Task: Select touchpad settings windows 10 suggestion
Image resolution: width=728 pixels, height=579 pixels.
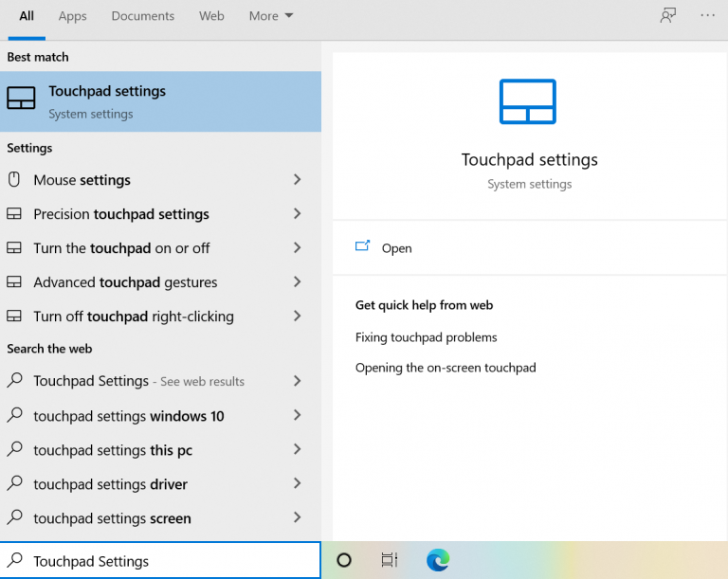Action: (160, 416)
